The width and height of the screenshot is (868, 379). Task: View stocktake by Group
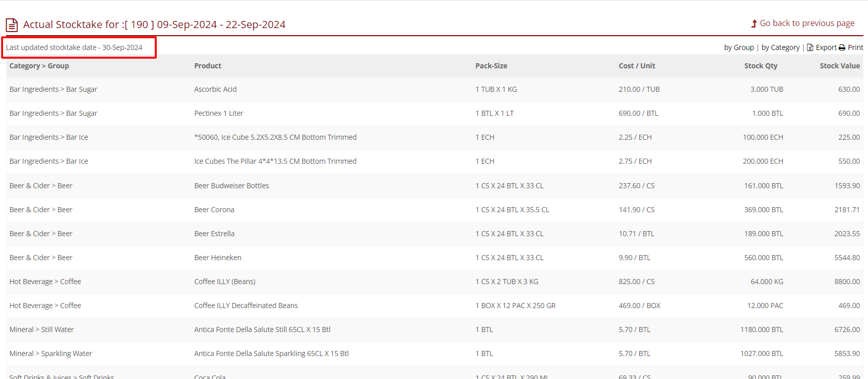coord(738,47)
